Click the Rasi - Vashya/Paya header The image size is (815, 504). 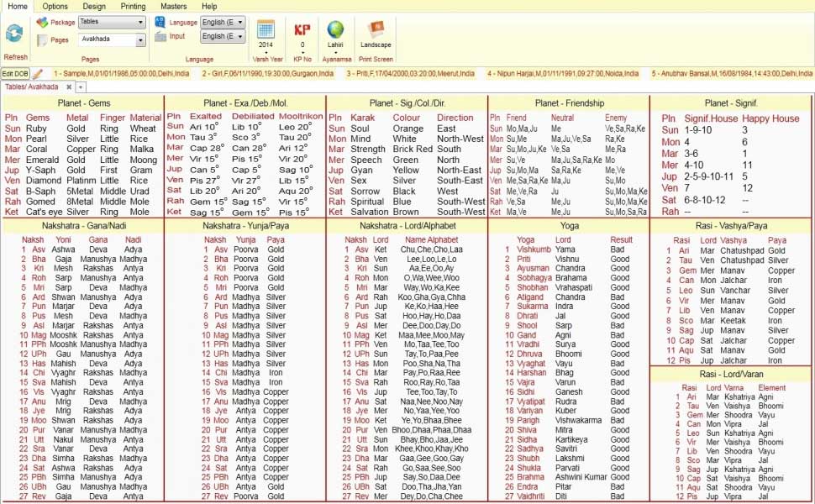tap(731, 225)
